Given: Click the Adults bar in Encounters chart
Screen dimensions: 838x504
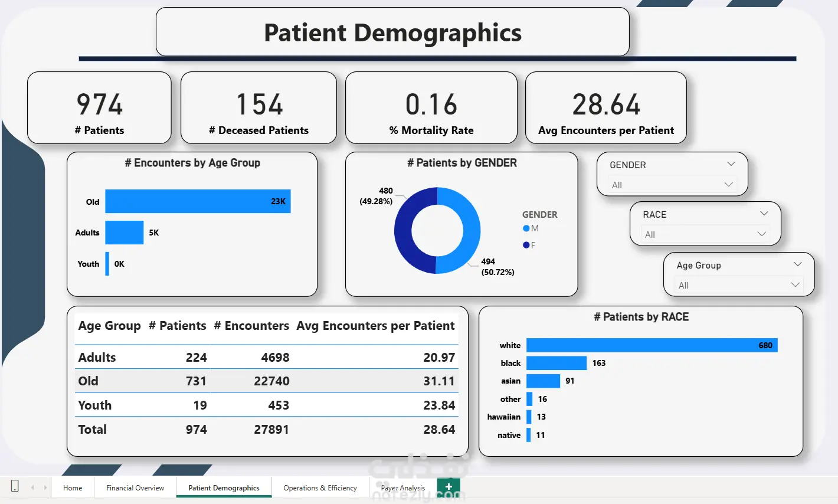Looking at the screenshot, I should click(x=124, y=233).
